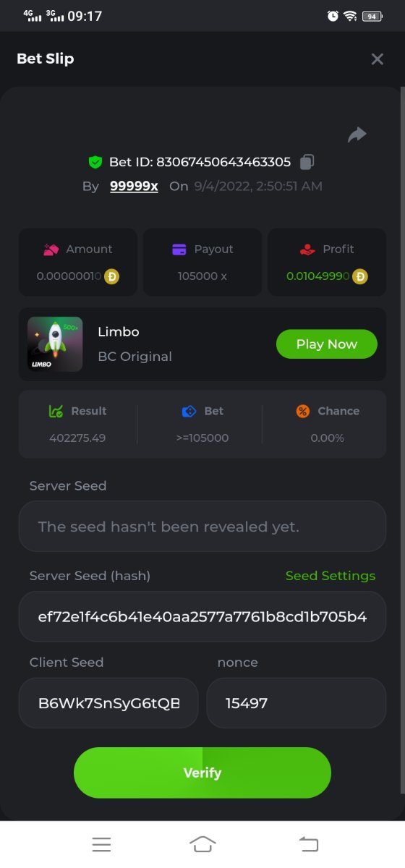
Task: Click the Play Now button
Action: pyautogui.click(x=327, y=344)
